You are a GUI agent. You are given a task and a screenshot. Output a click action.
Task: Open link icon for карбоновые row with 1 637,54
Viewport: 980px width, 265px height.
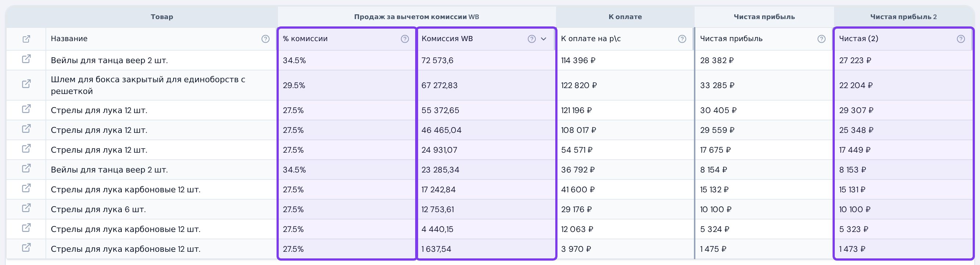[x=26, y=247]
